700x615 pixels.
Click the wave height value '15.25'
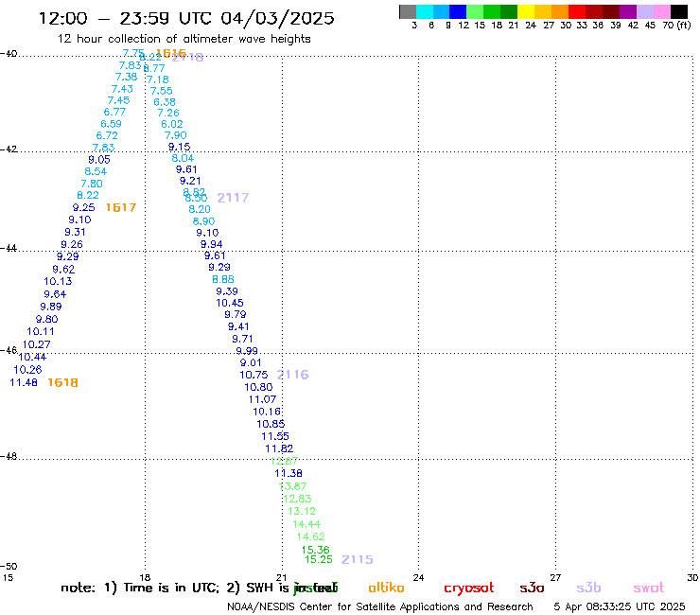[318, 559]
